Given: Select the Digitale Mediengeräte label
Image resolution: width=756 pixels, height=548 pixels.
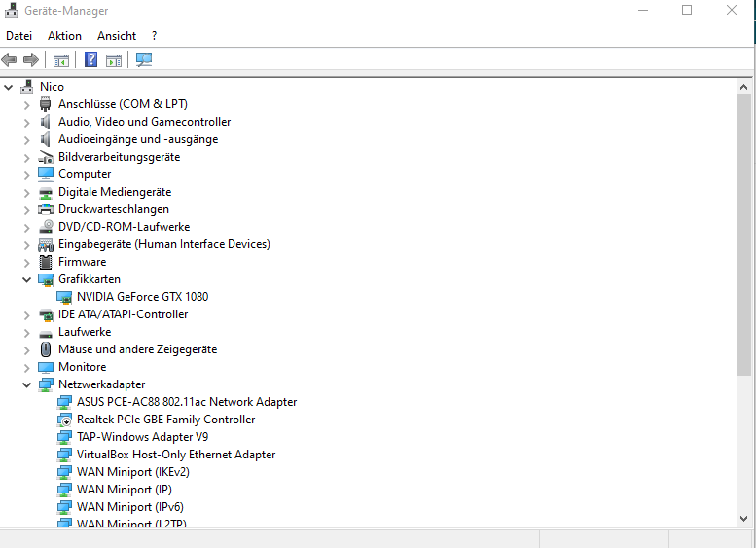Looking at the screenshot, I should [x=115, y=192].
